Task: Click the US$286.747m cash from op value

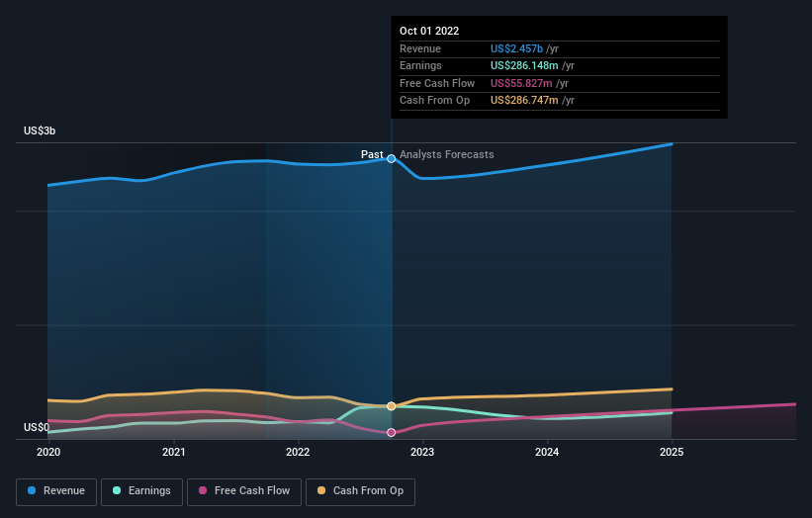Action: pyautogui.click(x=524, y=101)
